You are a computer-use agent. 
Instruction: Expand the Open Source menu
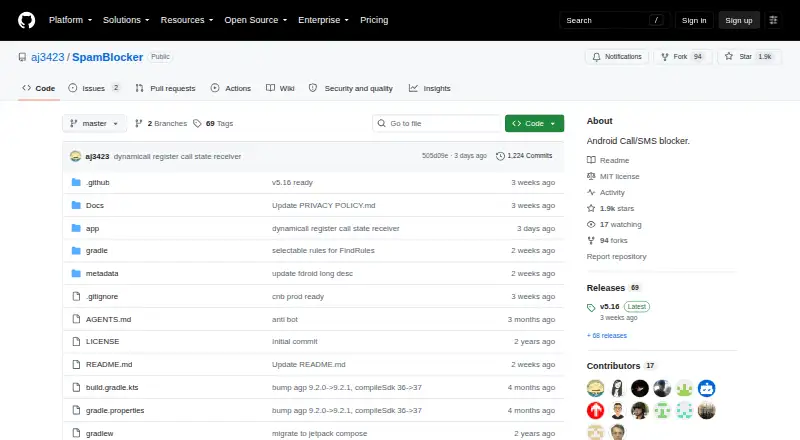[256, 20]
